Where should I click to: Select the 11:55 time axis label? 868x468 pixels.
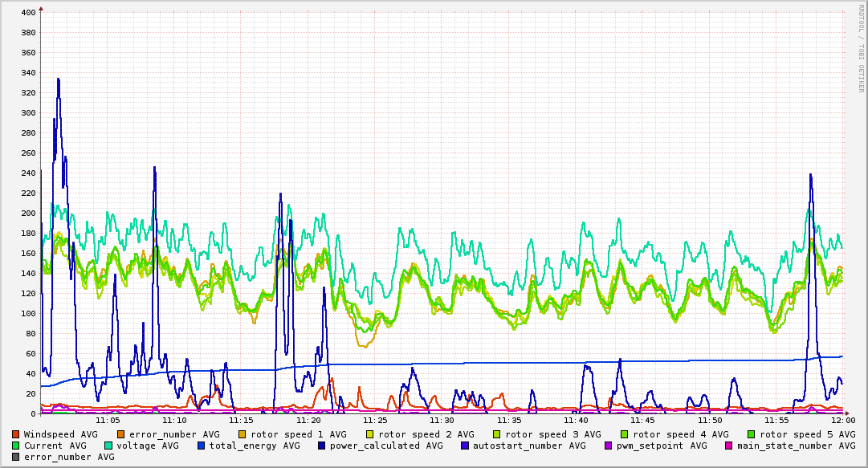(x=776, y=421)
